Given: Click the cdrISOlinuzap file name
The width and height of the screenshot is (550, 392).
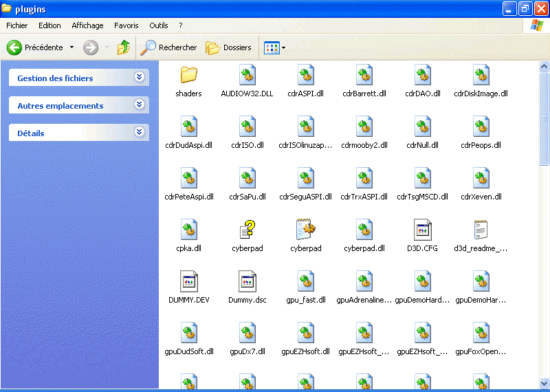Looking at the screenshot, I should point(305,145).
